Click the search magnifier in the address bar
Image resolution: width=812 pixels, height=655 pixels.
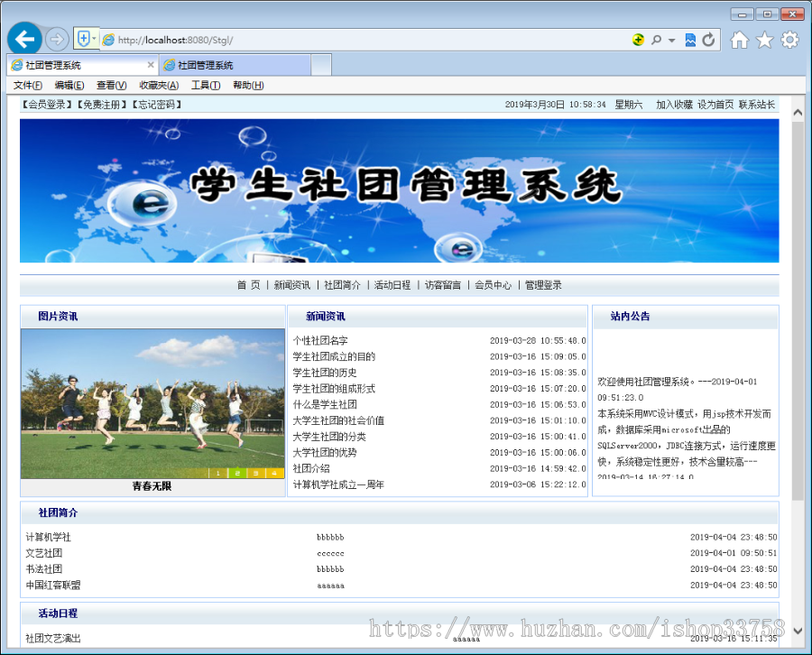click(x=657, y=40)
